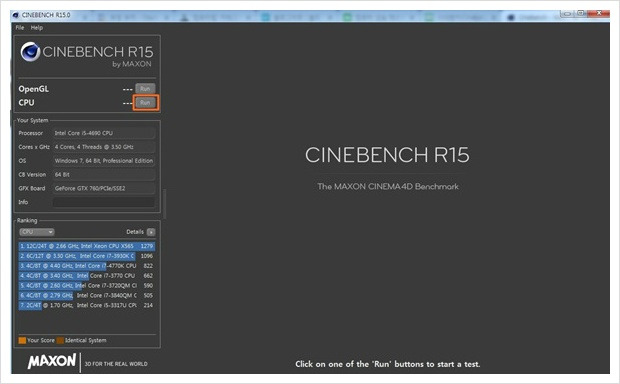Click the CB Version 64 Bit field

click(104, 174)
